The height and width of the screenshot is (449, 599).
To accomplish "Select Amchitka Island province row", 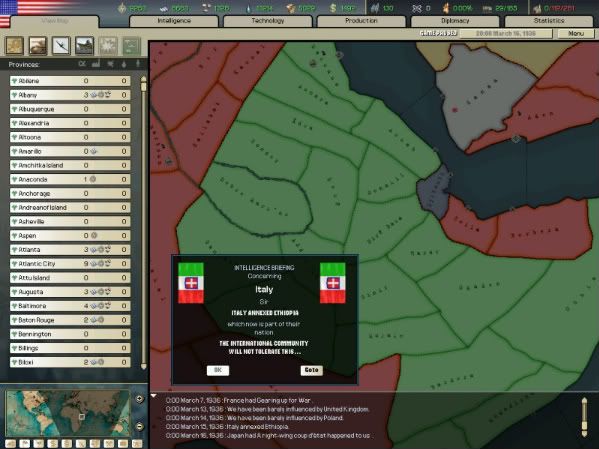I will [x=70, y=165].
